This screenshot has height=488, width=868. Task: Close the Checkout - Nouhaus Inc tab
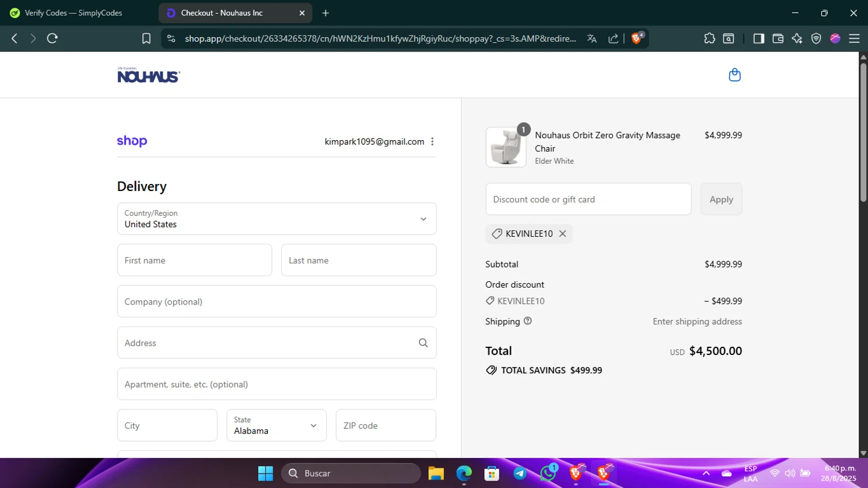click(x=302, y=13)
